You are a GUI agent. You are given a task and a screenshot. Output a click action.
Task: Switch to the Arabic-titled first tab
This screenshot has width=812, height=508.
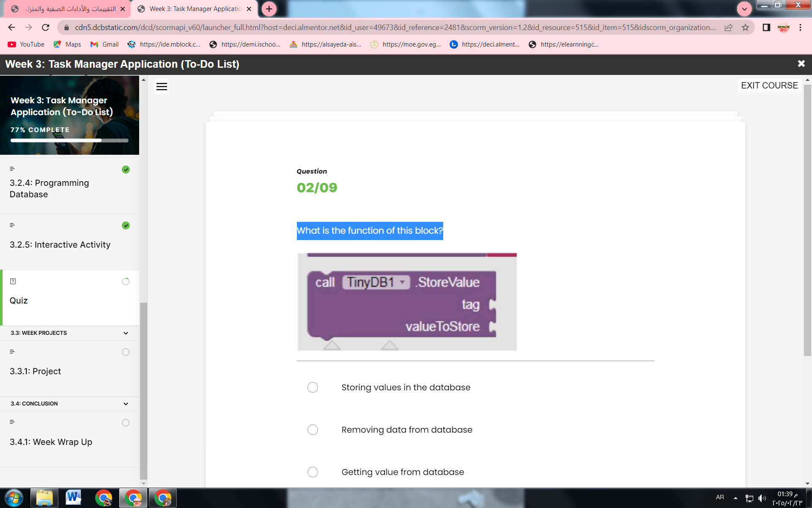pos(70,9)
